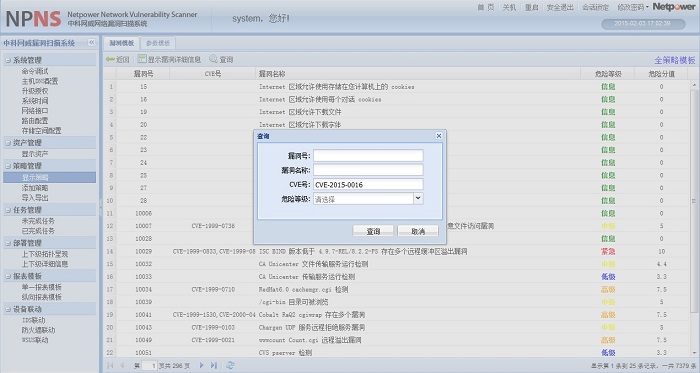
Task: Select the ISC BIND vulnerability row 10029
Action: pos(397,251)
